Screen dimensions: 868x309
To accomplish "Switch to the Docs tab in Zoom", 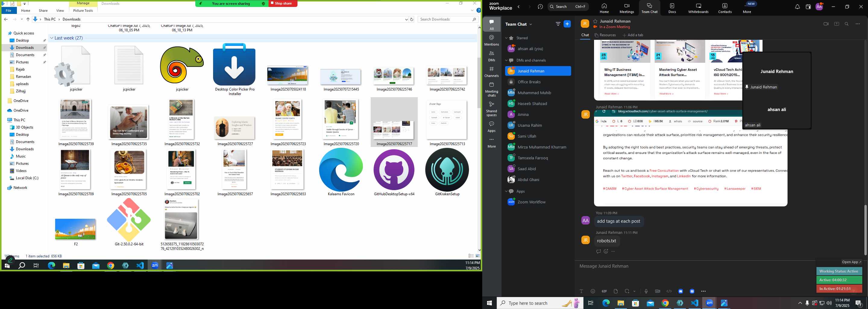I will point(672,8).
